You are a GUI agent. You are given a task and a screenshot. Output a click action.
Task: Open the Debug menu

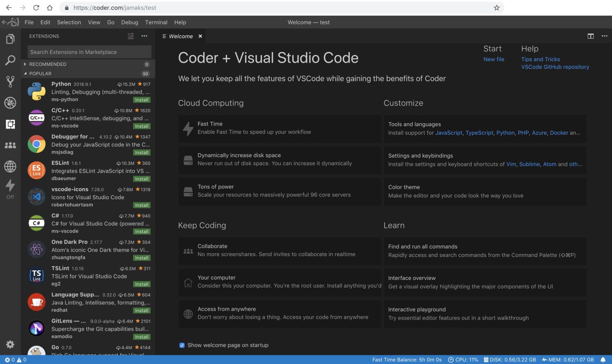[130, 22]
